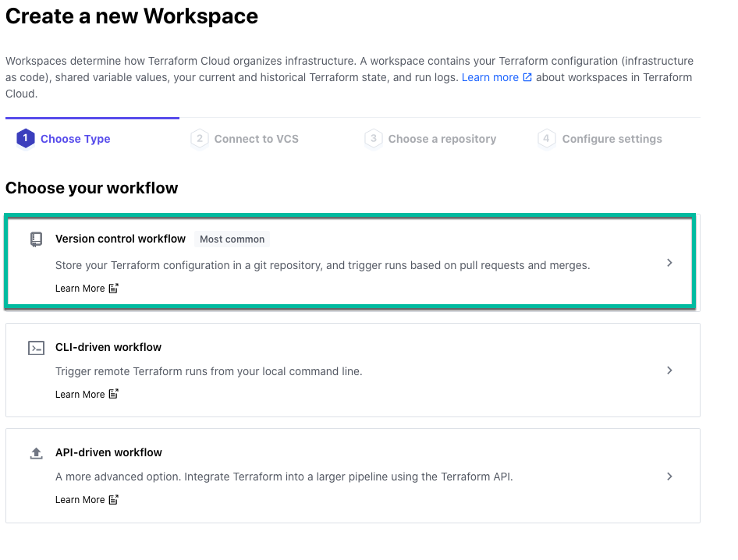
Task: Select the Choose Type step tab
Action: coord(76,139)
